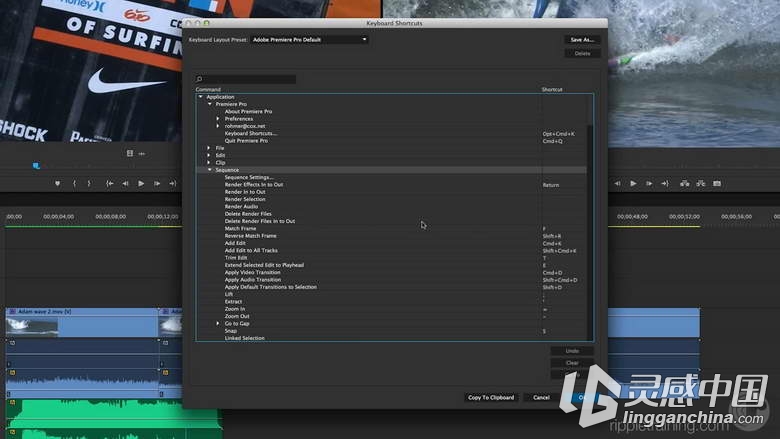Click the magnifier icon in the search box
Image resolution: width=780 pixels, height=439 pixels.
[199, 79]
